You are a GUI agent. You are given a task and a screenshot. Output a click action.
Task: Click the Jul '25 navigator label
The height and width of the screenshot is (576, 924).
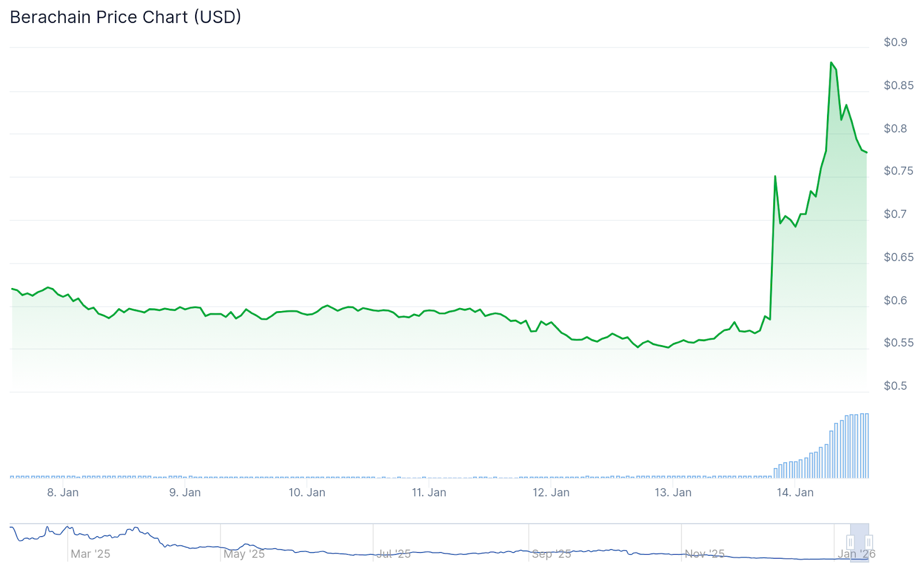[x=394, y=554]
